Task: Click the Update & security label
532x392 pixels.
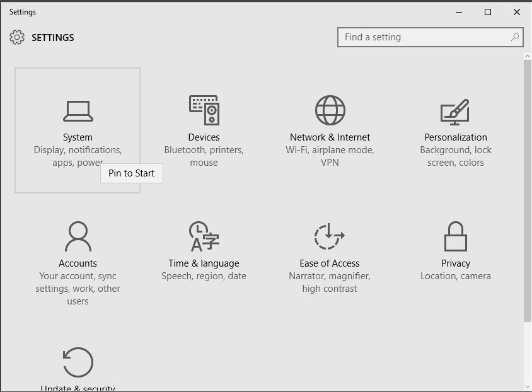Action: (x=78, y=388)
